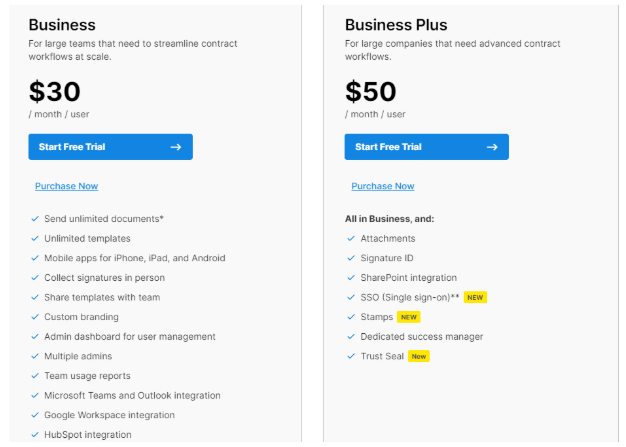Click the $30 price on Business plan
Image resolution: width=626 pixels, height=447 pixels.
55,92
